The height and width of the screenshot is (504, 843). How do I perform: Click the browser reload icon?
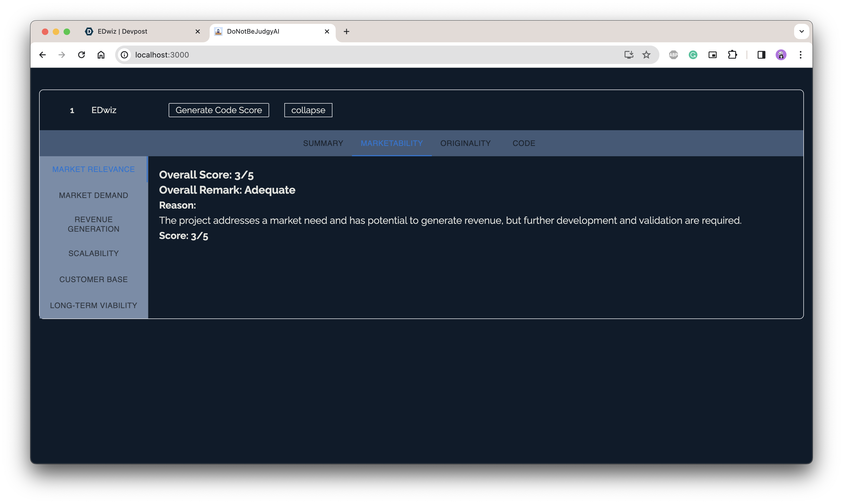(81, 55)
